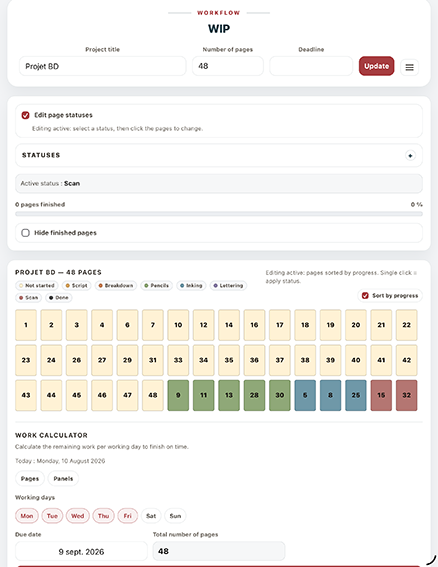This screenshot has width=438, height=567.
Task: Click page tile 16
Action: click(254, 325)
